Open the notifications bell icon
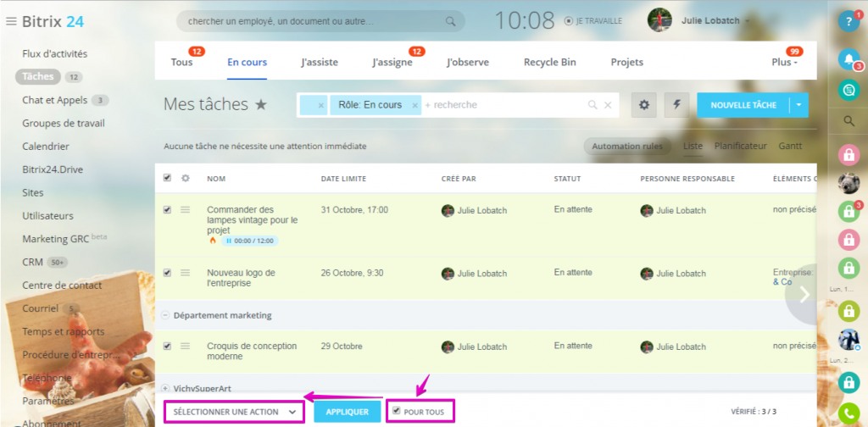The image size is (868, 427). (849, 58)
